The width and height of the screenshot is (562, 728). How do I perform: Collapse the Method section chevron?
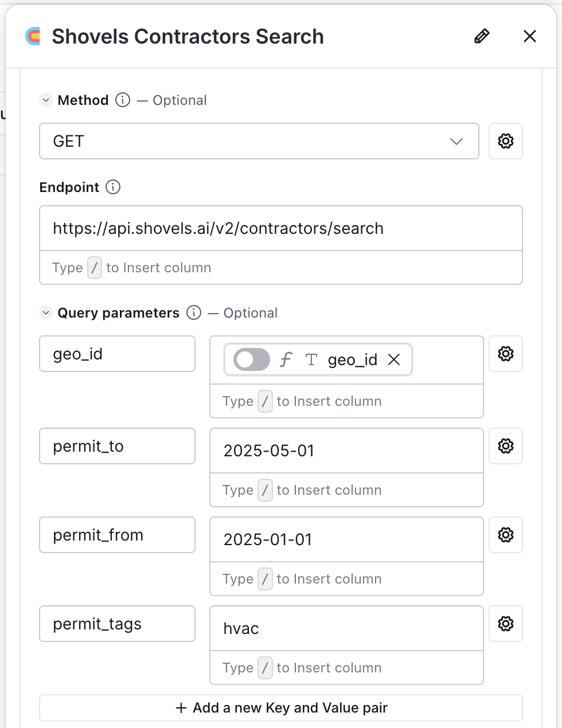(45, 100)
